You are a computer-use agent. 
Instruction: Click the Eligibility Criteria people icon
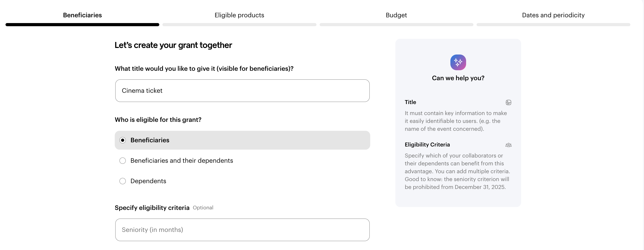508,145
